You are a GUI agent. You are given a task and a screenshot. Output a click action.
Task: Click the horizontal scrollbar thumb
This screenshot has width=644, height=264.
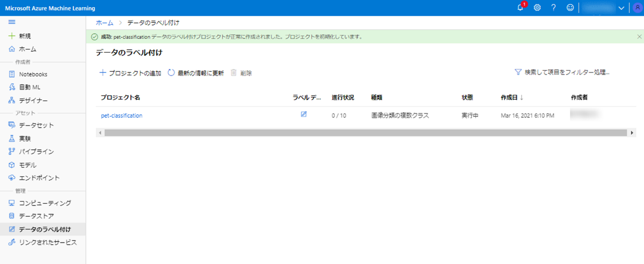366,133
